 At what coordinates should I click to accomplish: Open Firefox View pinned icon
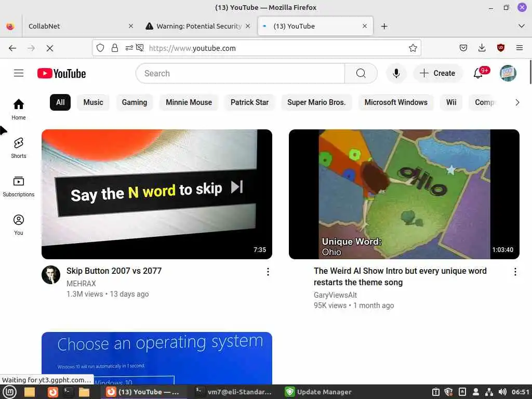(10, 26)
